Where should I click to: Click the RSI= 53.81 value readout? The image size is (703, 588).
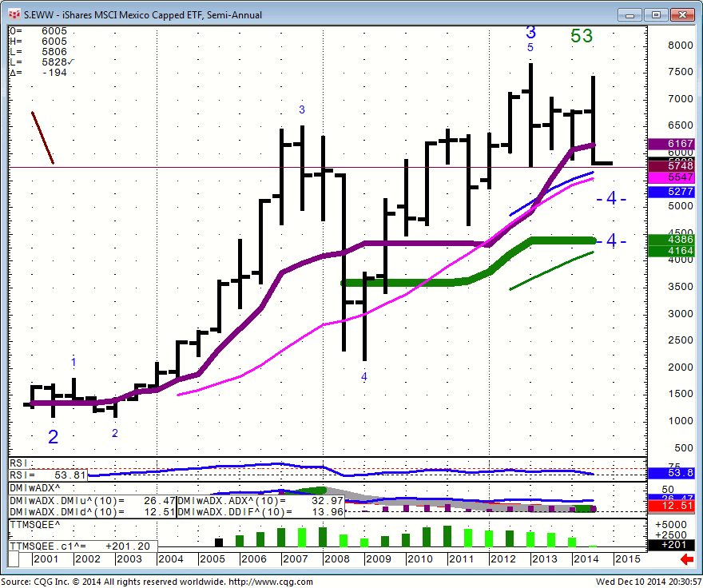click(x=48, y=475)
